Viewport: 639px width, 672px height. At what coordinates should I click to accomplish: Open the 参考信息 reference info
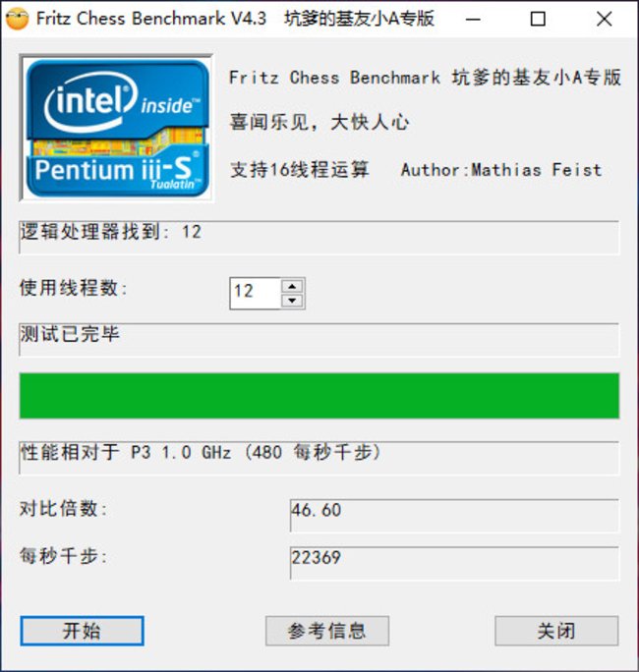tap(327, 631)
